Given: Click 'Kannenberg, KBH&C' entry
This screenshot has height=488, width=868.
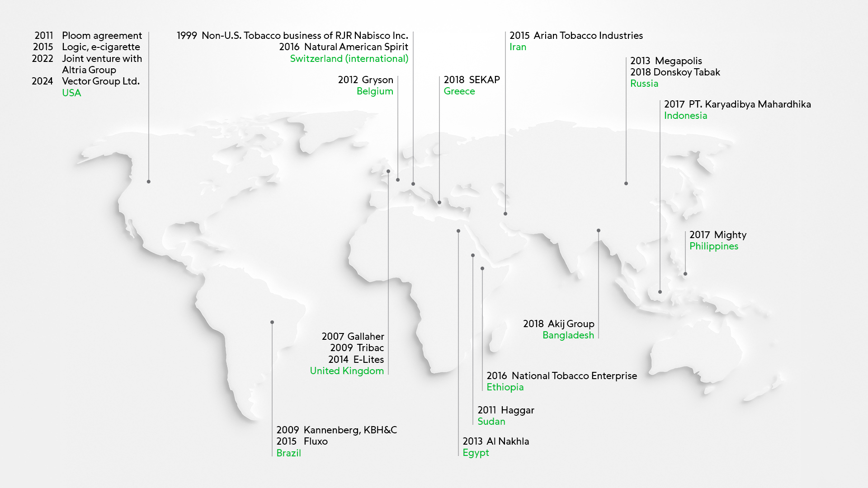Looking at the screenshot, I should [x=350, y=430].
